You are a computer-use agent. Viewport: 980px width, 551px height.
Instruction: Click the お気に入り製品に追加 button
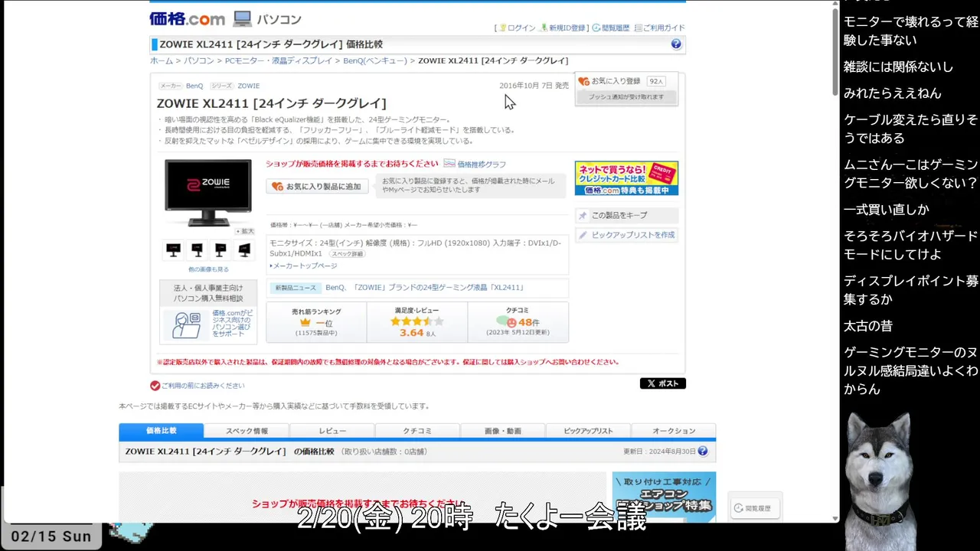coord(317,186)
